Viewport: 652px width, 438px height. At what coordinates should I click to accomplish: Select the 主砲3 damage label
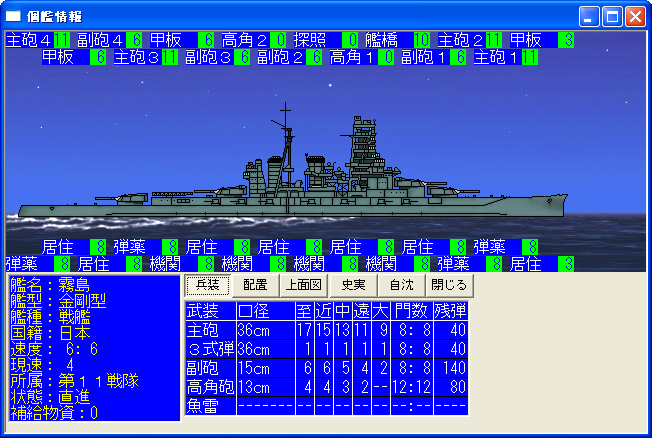coord(146,57)
